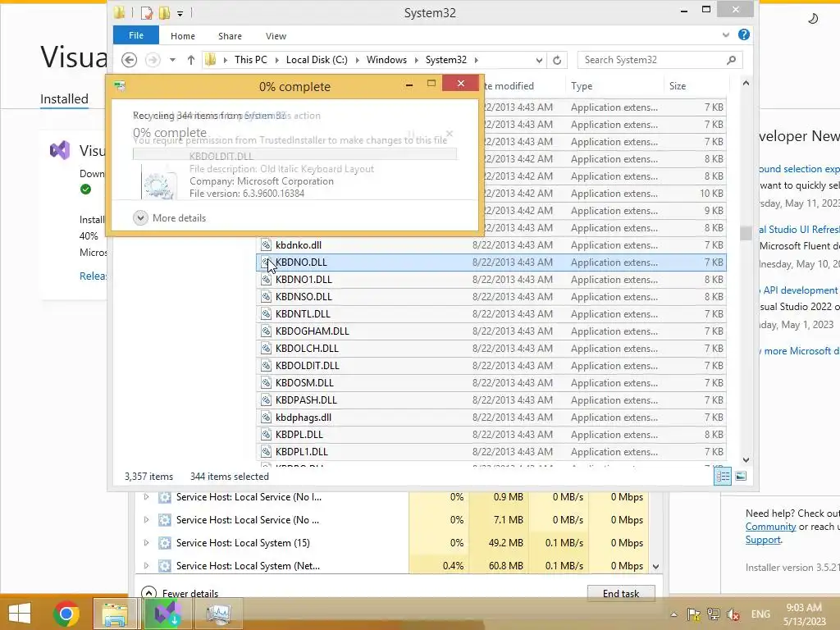Sort by the Type column header
Viewport: 840px width, 630px height.
[614, 85]
